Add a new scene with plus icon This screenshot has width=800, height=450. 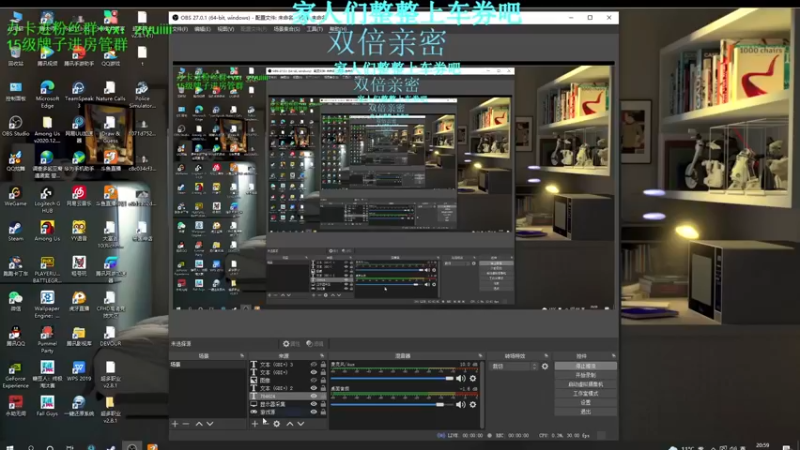coord(175,424)
